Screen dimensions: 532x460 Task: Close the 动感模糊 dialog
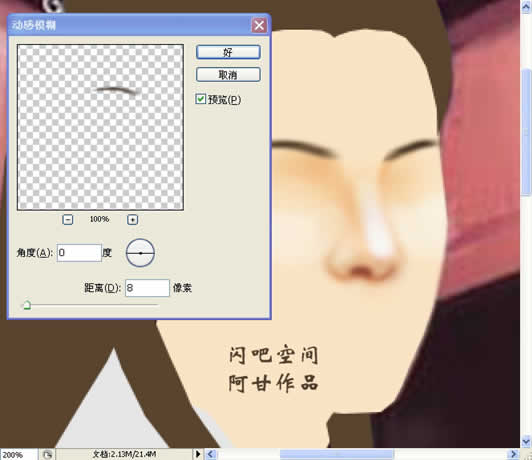[259, 25]
